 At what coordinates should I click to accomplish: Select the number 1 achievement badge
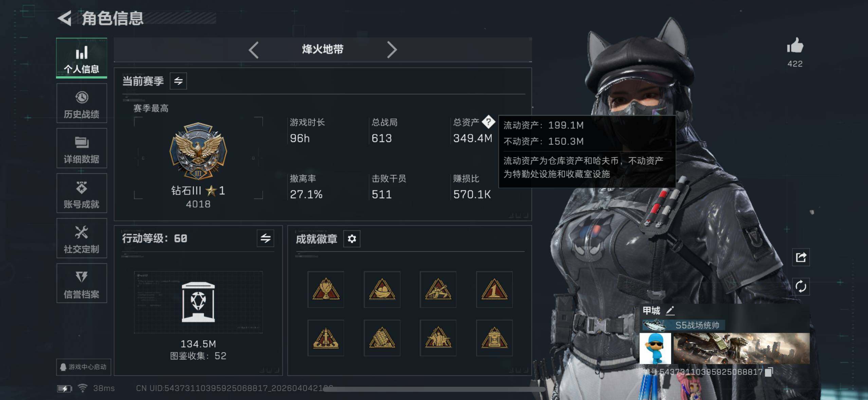click(494, 289)
